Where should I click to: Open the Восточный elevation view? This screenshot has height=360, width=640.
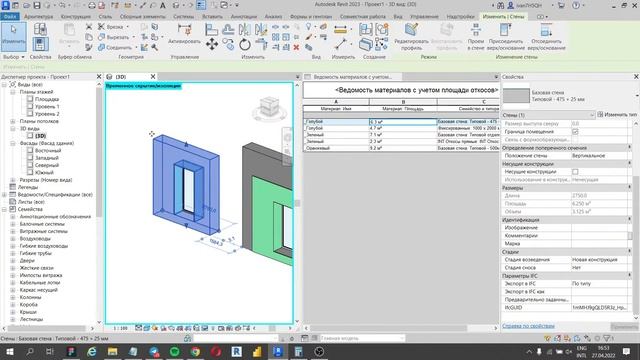coord(47,151)
